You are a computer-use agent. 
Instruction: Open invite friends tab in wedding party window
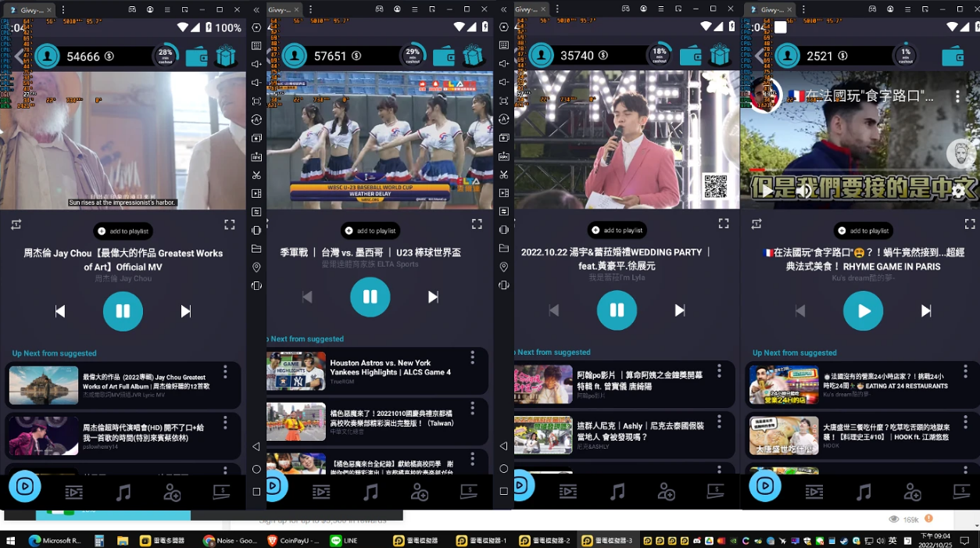tap(666, 492)
